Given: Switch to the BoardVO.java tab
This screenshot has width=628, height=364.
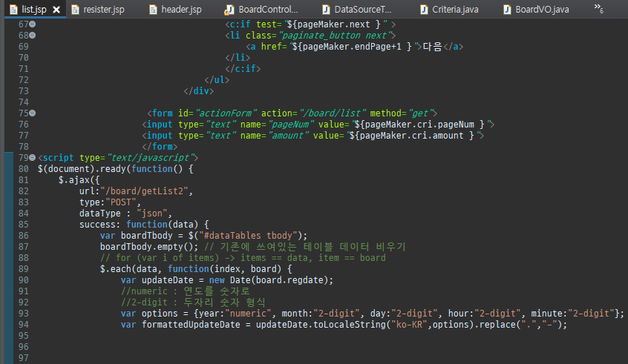Looking at the screenshot, I should (536, 9).
